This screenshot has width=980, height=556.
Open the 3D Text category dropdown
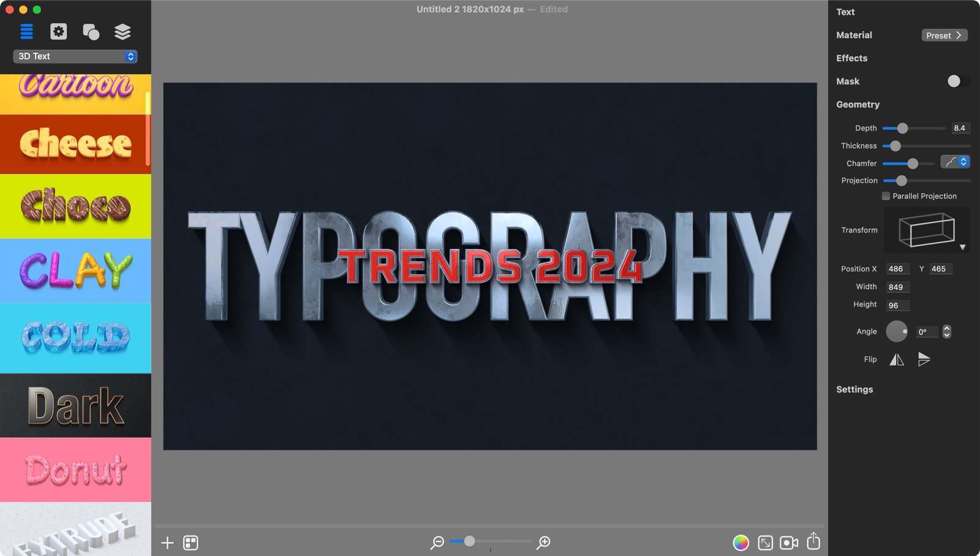click(x=75, y=56)
